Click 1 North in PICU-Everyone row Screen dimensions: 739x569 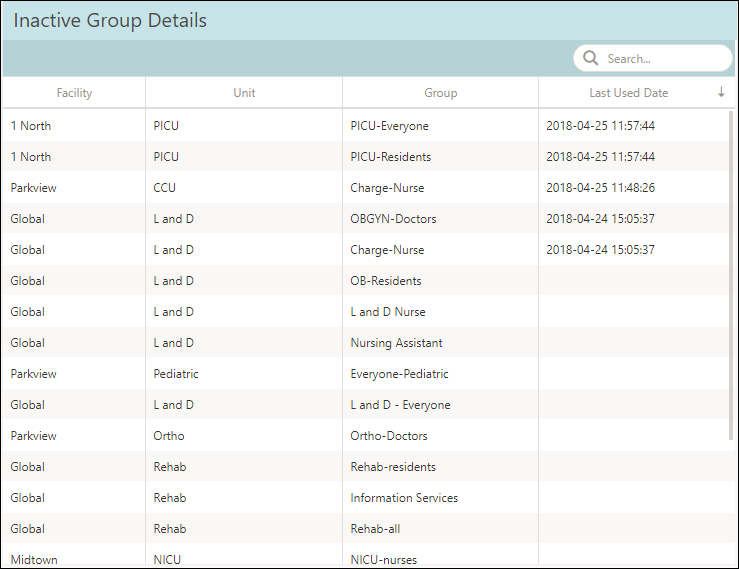(31, 126)
